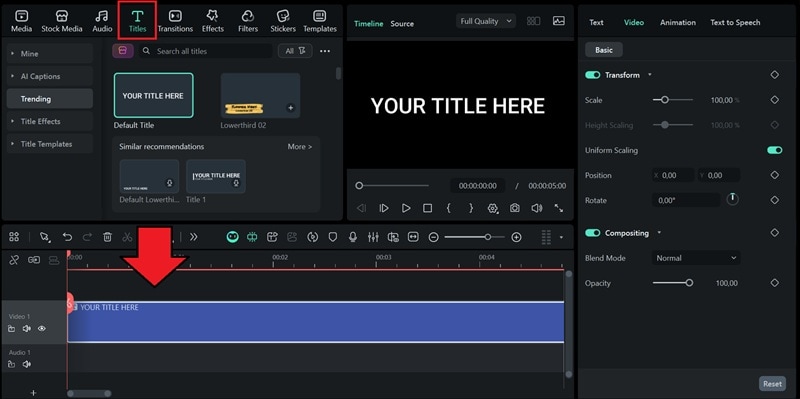
Task: Switch to Stock Media tab
Action: (x=62, y=21)
